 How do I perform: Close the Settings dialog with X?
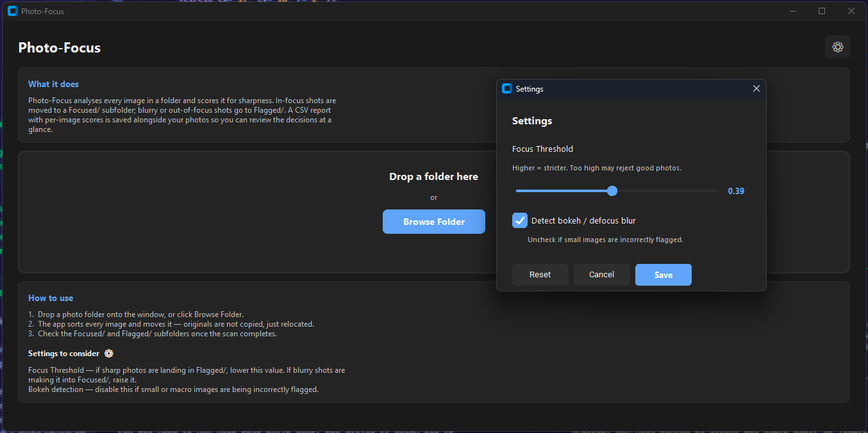[x=756, y=89]
